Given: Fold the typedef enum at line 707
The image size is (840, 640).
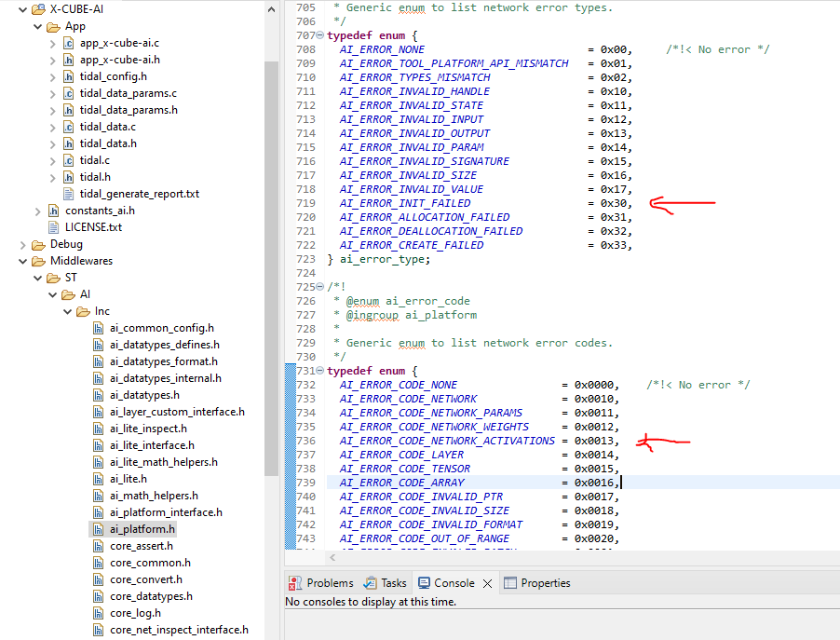Looking at the screenshot, I should [x=319, y=35].
